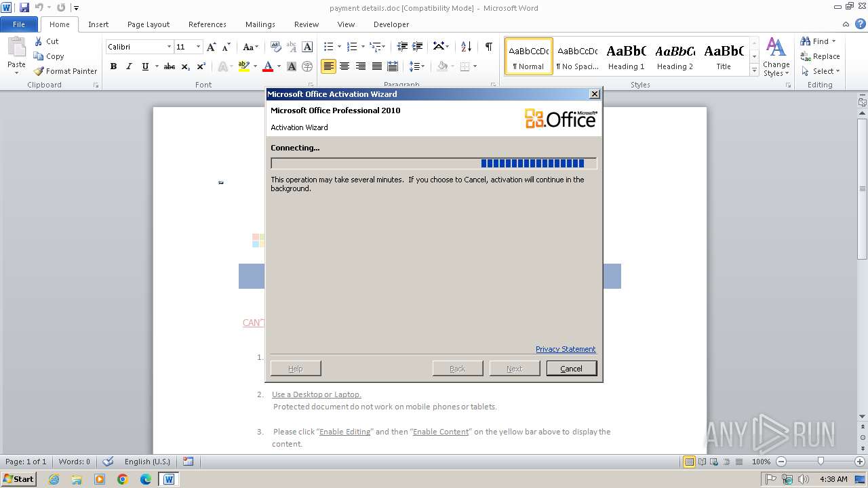Toggle Bold formatting
The height and width of the screenshot is (488, 868).
113,66
